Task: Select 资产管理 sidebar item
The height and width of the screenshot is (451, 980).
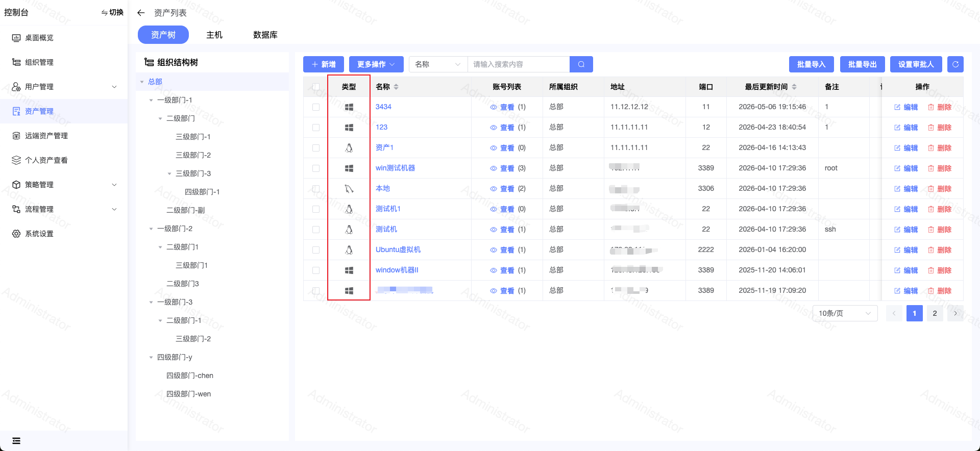Action: (x=64, y=111)
